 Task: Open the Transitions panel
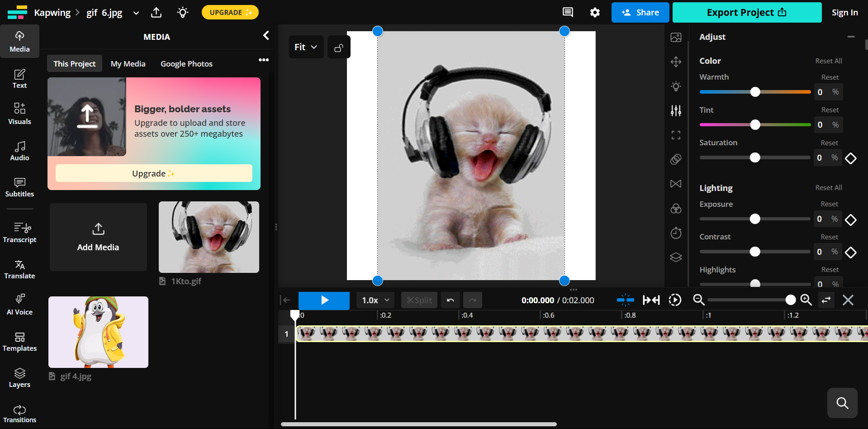(19, 412)
